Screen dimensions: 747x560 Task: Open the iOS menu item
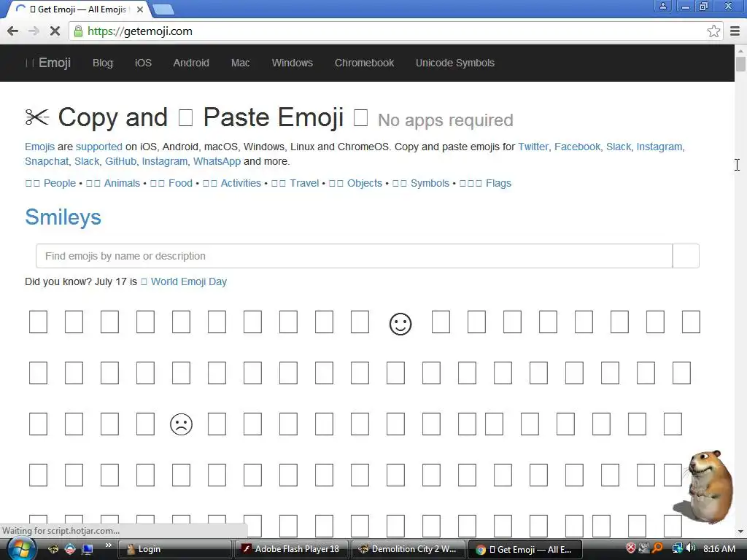point(143,63)
